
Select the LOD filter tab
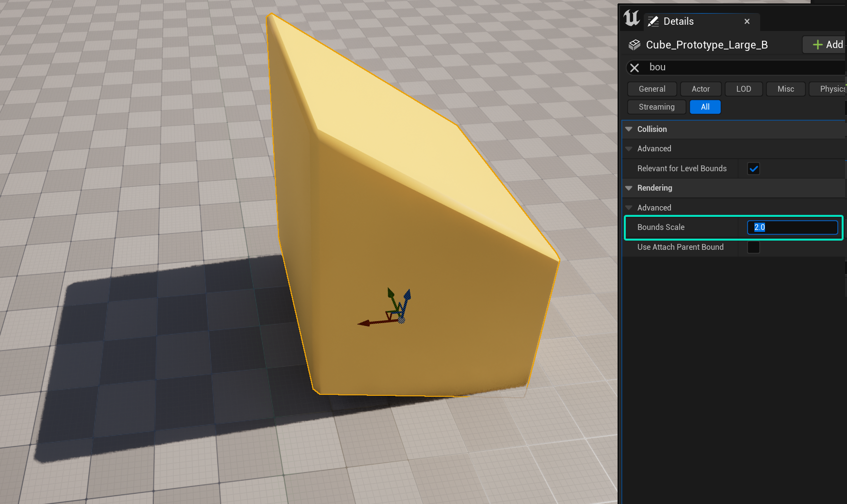pyautogui.click(x=744, y=89)
